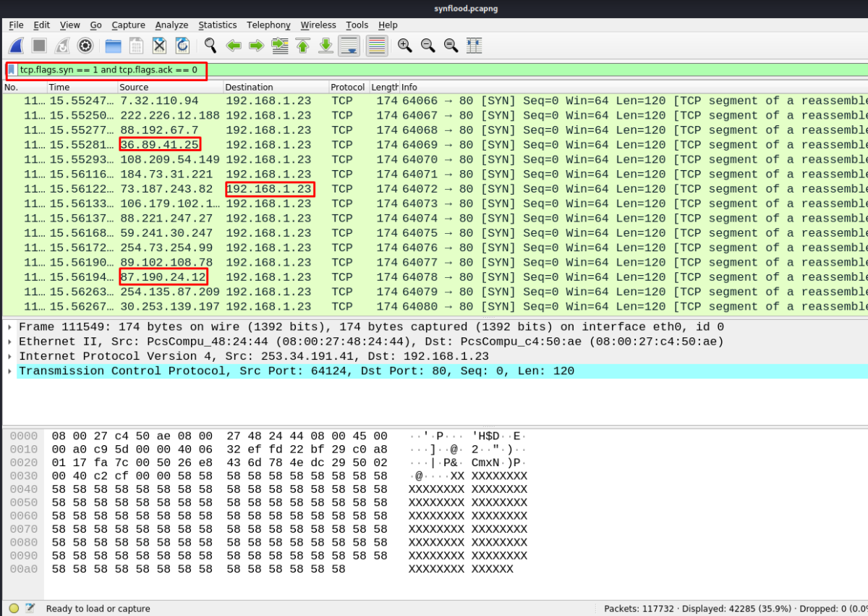The width and height of the screenshot is (868, 616).
Task: Open the Statistics menu
Action: (x=217, y=25)
